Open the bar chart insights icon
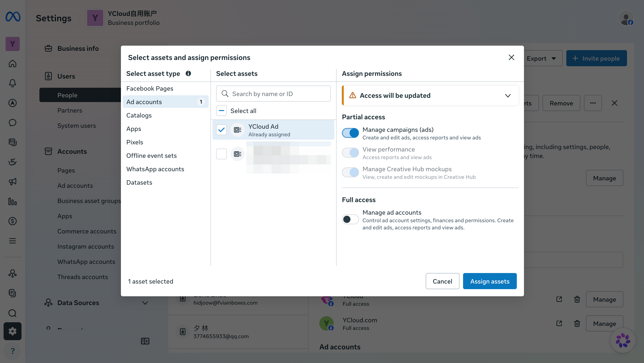 pos(13,201)
